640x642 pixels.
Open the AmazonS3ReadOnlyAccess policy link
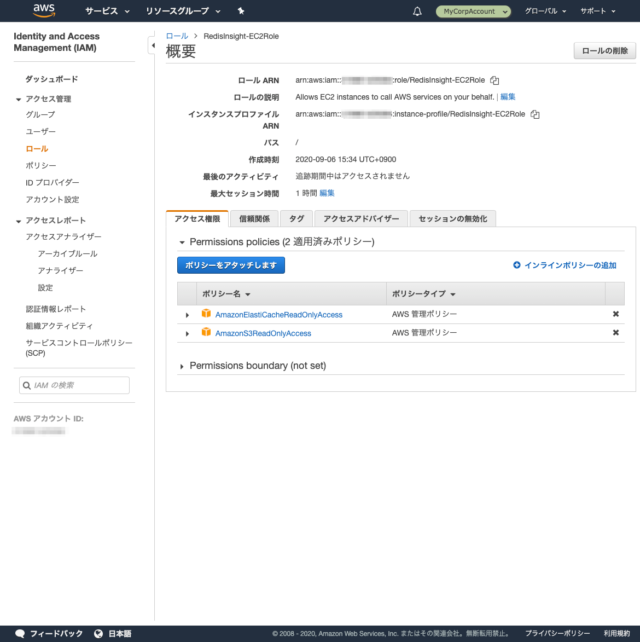(263, 333)
